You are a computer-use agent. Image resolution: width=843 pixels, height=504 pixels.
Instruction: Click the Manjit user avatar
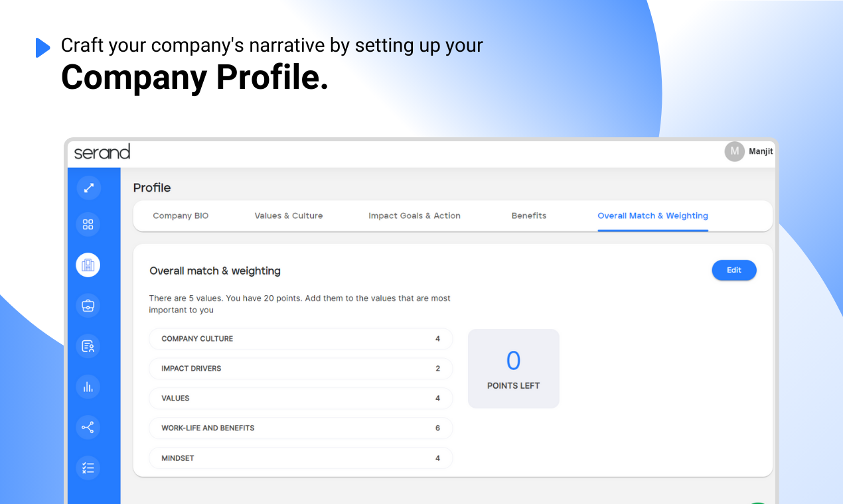(x=734, y=151)
